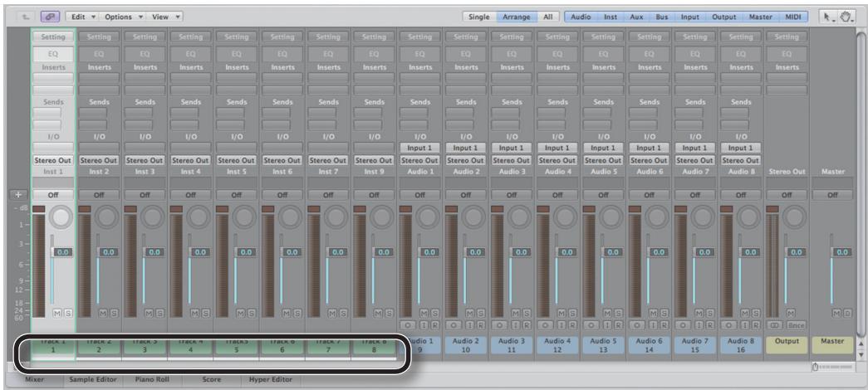Switch to the Piano Roll tab
Screen dimensions: 868x390
[152, 379]
